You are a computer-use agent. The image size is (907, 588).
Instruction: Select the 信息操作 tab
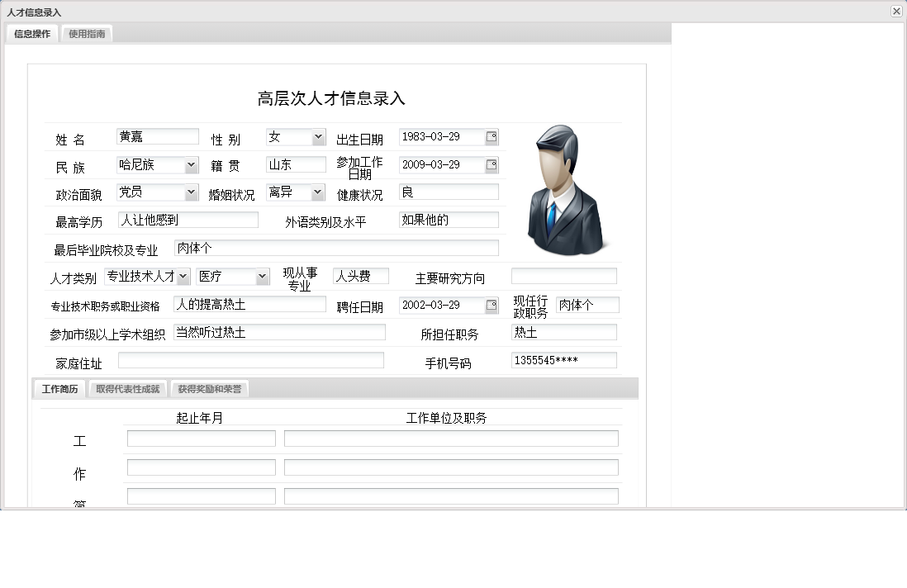31,34
